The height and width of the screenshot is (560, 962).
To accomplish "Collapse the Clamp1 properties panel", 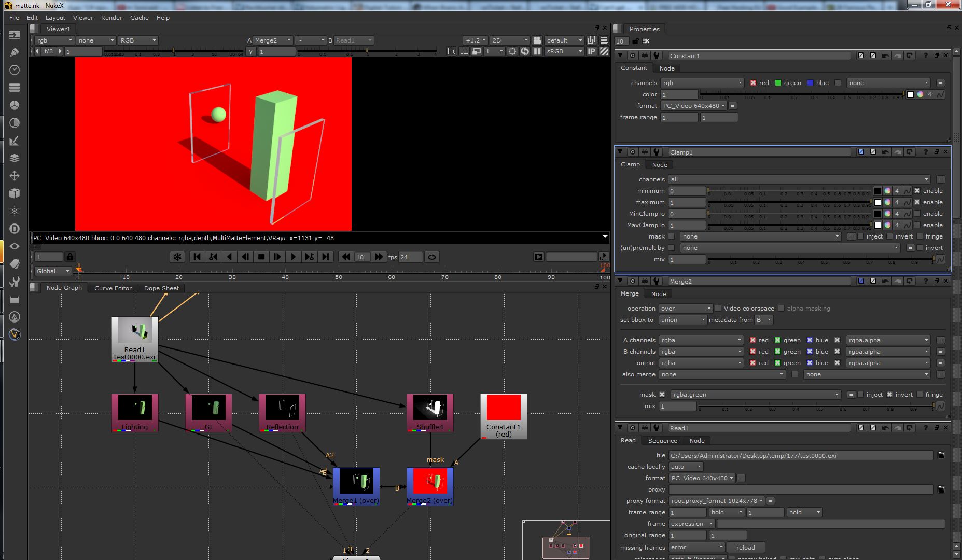I will 620,152.
